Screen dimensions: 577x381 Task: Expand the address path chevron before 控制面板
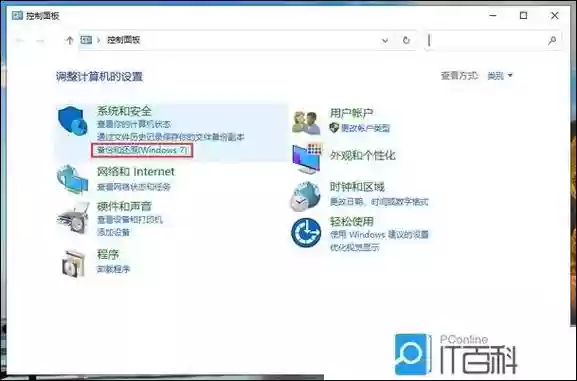(x=99, y=40)
